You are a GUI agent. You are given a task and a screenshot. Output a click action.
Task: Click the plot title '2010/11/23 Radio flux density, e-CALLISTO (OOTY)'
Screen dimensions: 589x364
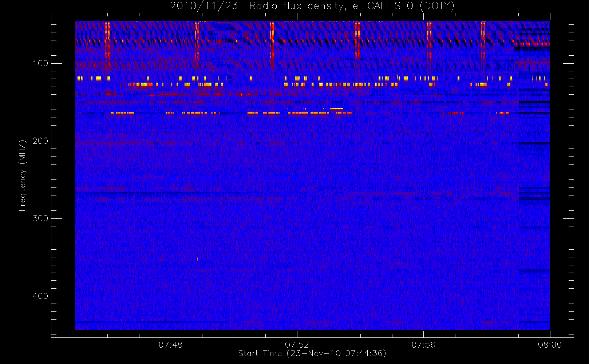click(312, 6)
